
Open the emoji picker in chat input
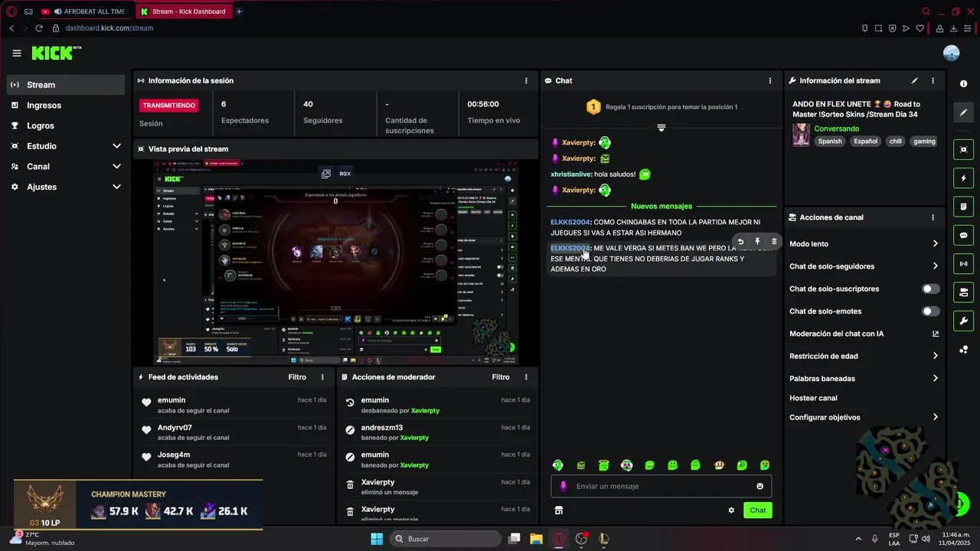pos(759,486)
